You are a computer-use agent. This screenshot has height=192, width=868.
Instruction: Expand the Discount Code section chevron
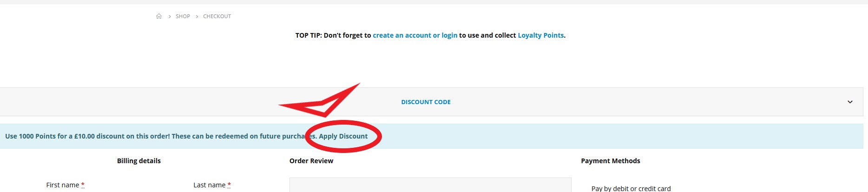(850, 102)
